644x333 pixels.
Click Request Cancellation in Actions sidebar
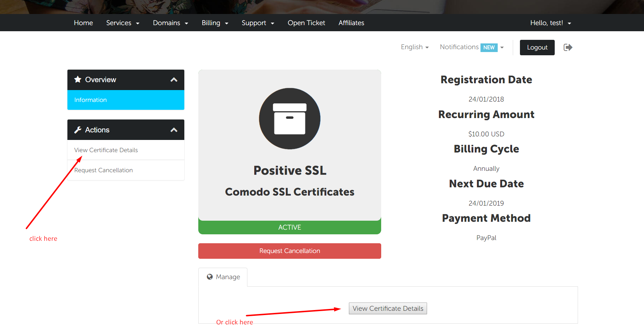126,170
